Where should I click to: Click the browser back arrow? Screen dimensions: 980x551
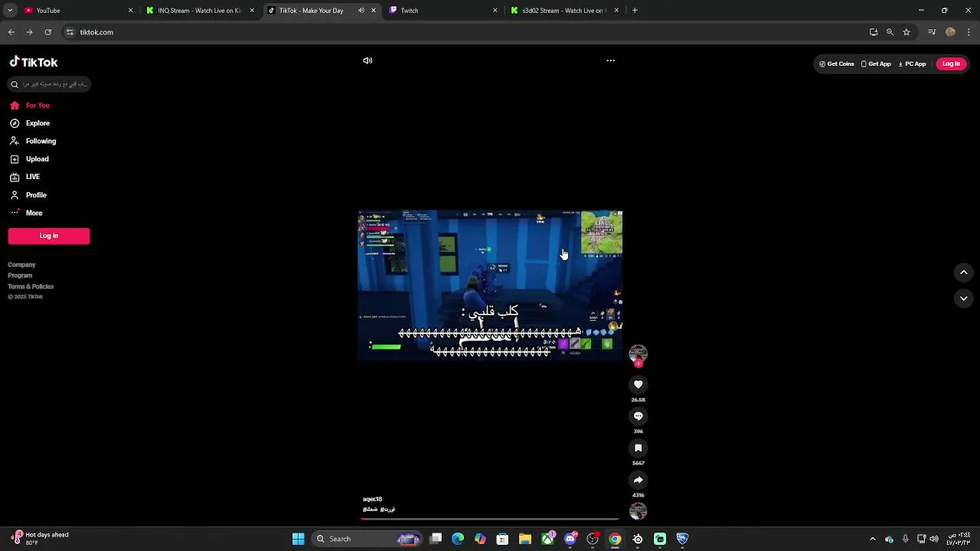click(11, 32)
